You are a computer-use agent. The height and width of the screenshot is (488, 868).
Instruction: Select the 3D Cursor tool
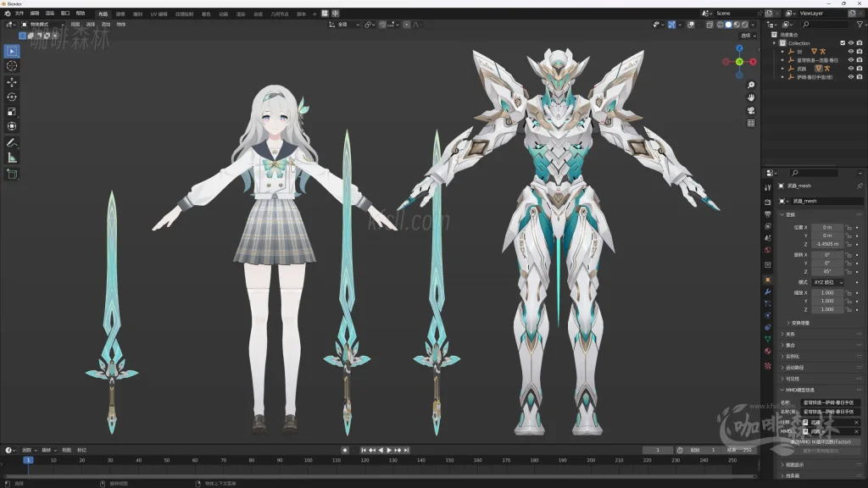click(x=12, y=66)
